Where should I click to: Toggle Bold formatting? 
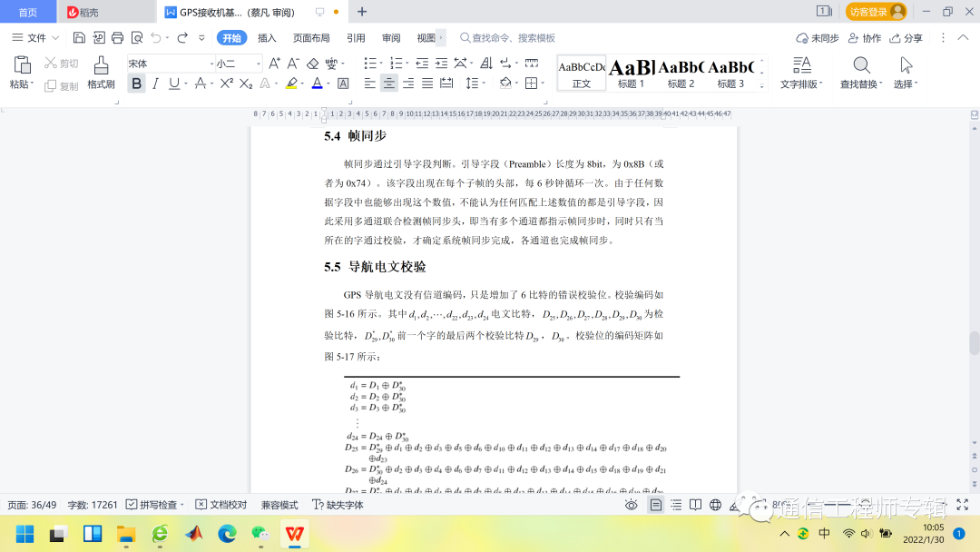136,84
